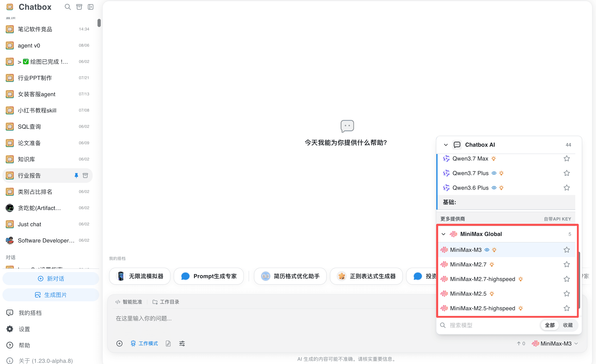Click the sidebar conversation list scrollbar
The height and width of the screenshot is (364, 596).
[99, 23]
